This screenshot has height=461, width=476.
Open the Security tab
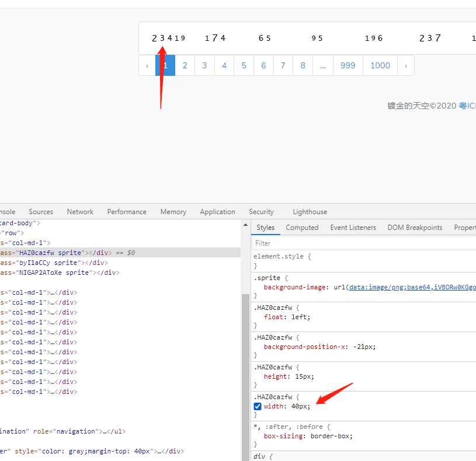pyautogui.click(x=262, y=212)
